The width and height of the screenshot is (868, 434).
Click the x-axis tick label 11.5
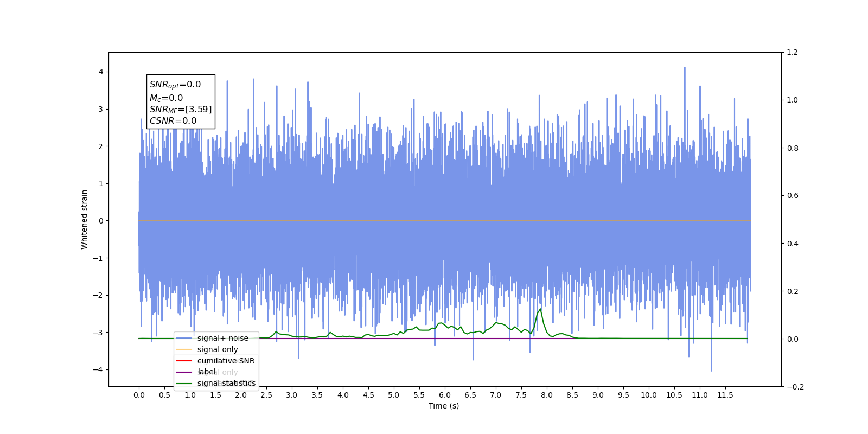point(725,395)
